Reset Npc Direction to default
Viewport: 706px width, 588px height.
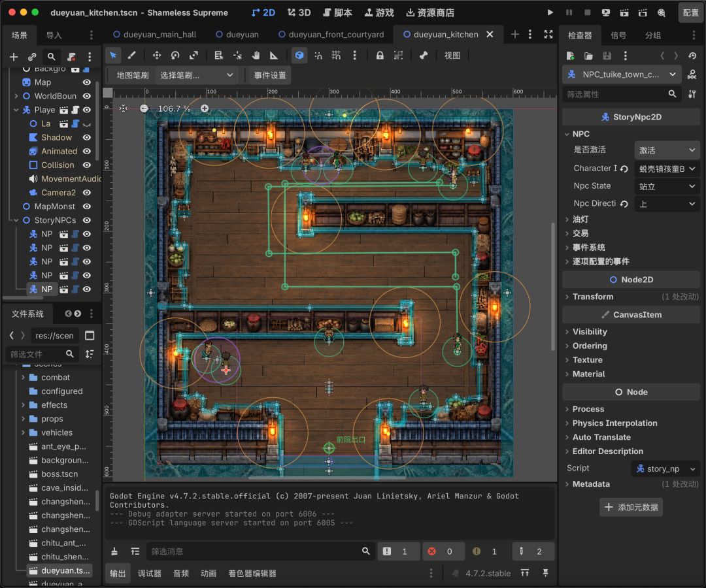624,204
